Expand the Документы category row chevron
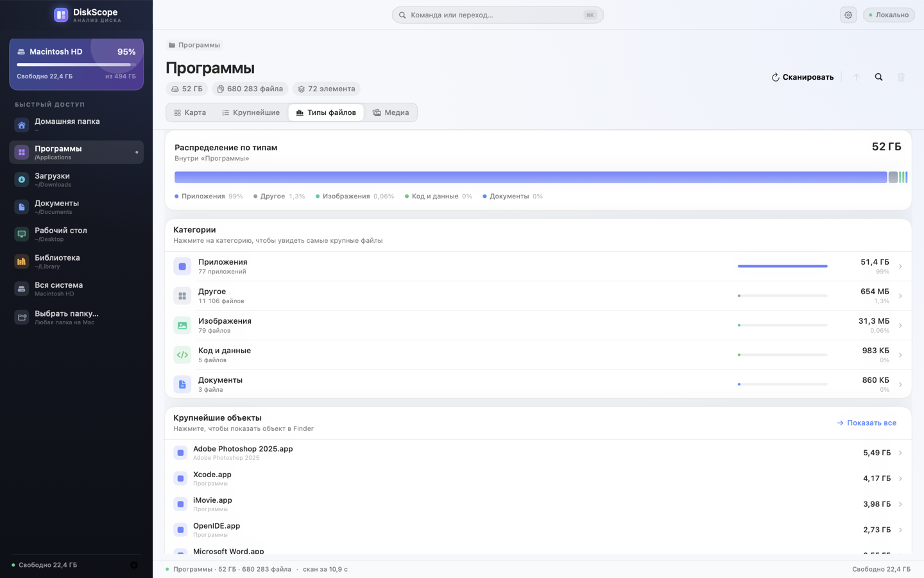 (900, 385)
